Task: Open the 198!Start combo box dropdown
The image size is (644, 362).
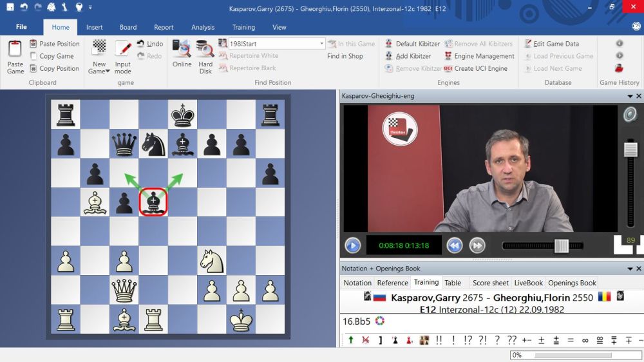Action: (x=321, y=44)
